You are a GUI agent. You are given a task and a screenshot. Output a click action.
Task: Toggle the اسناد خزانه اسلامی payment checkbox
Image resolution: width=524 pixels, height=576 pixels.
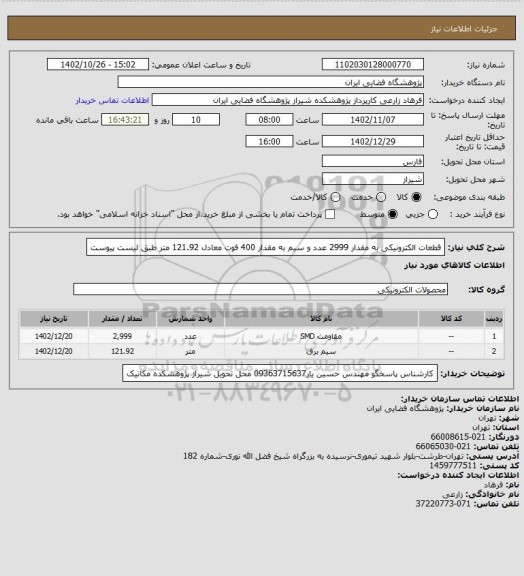(x=330, y=214)
